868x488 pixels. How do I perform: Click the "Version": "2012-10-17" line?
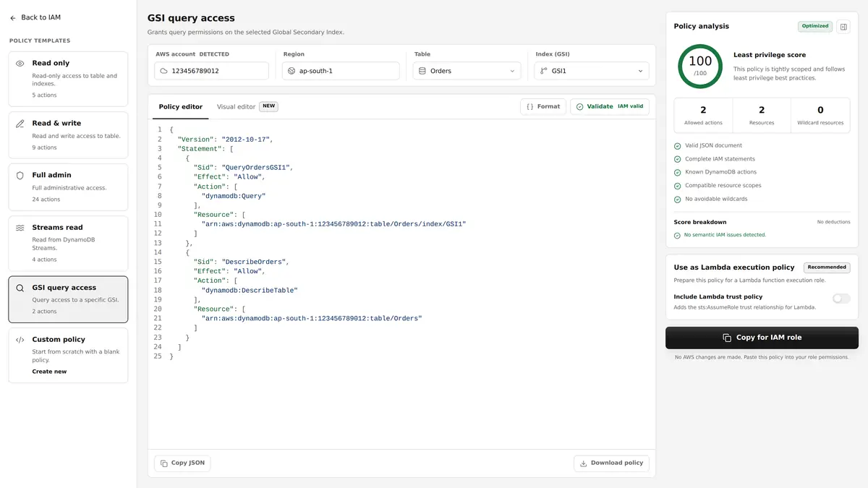(x=225, y=139)
